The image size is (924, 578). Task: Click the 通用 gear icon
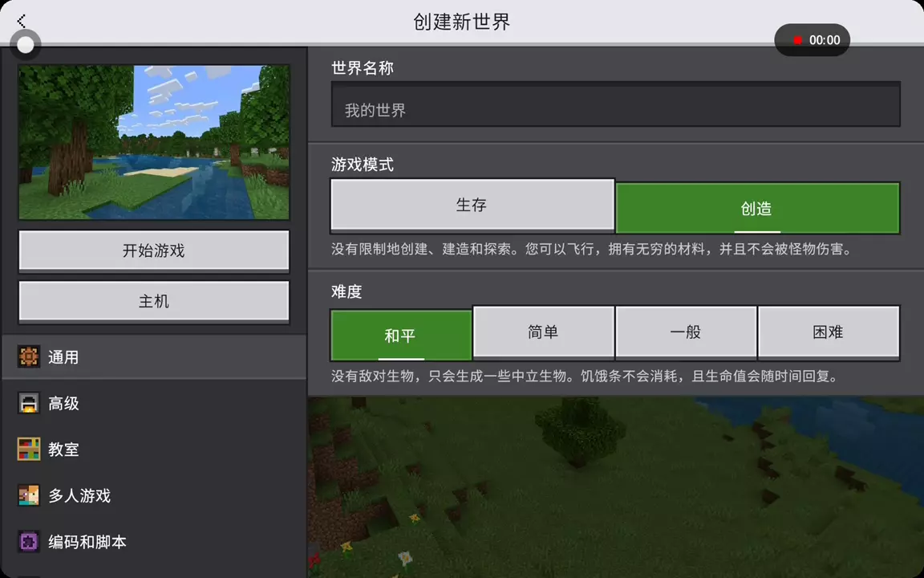tap(28, 356)
